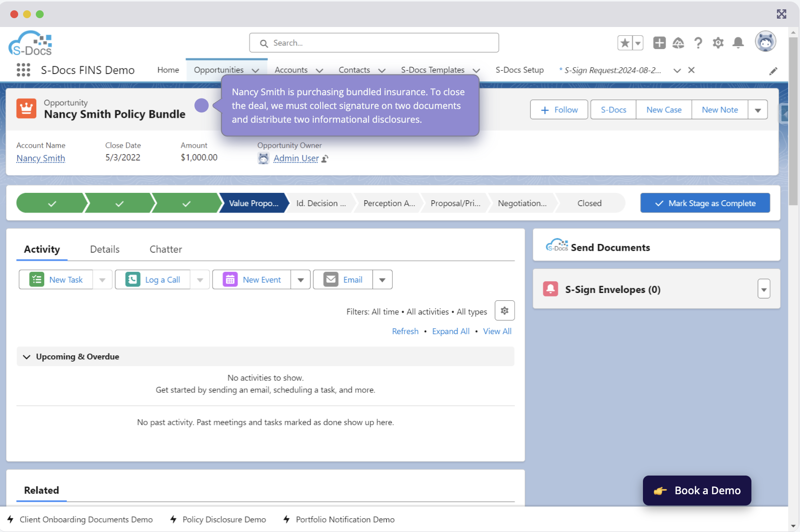The width and height of the screenshot is (800, 532).
Task: Open the Trailhead guidance icon
Action: tap(678, 43)
